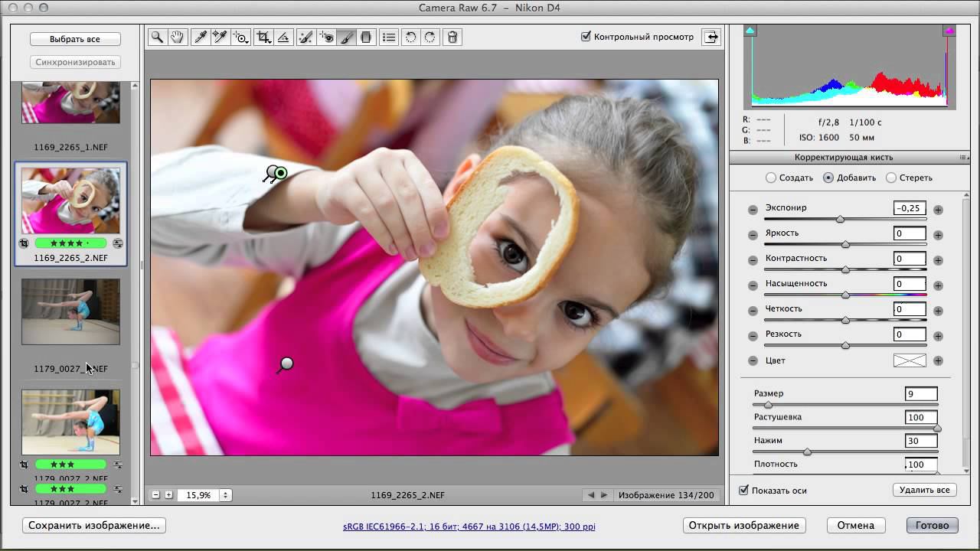
Task: Toggle the Показать оси checkbox
Action: pos(743,490)
